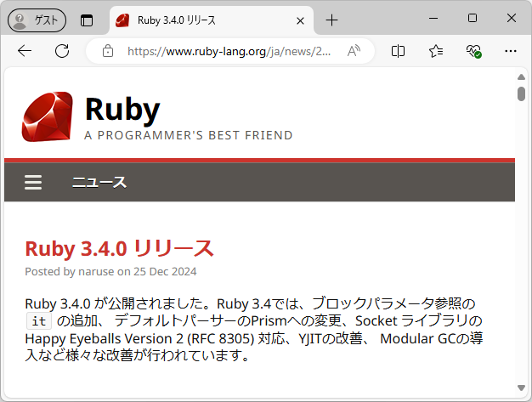Open split screen view

pyautogui.click(x=398, y=51)
